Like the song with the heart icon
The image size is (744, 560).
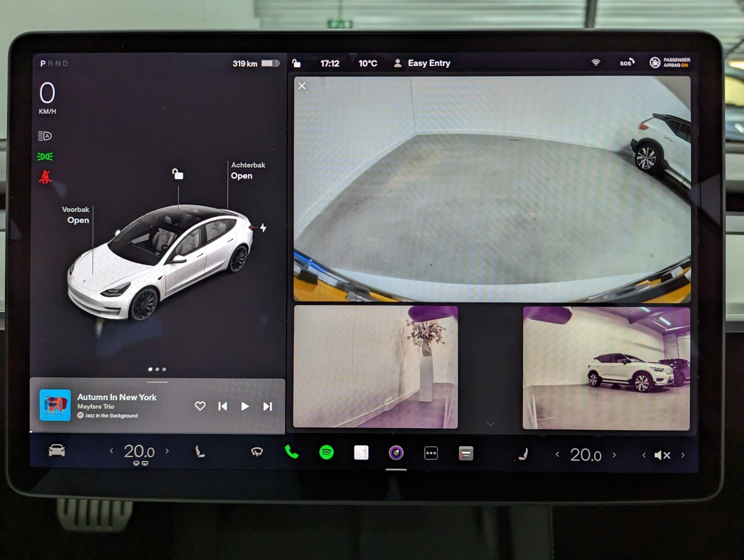(x=200, y=406)
